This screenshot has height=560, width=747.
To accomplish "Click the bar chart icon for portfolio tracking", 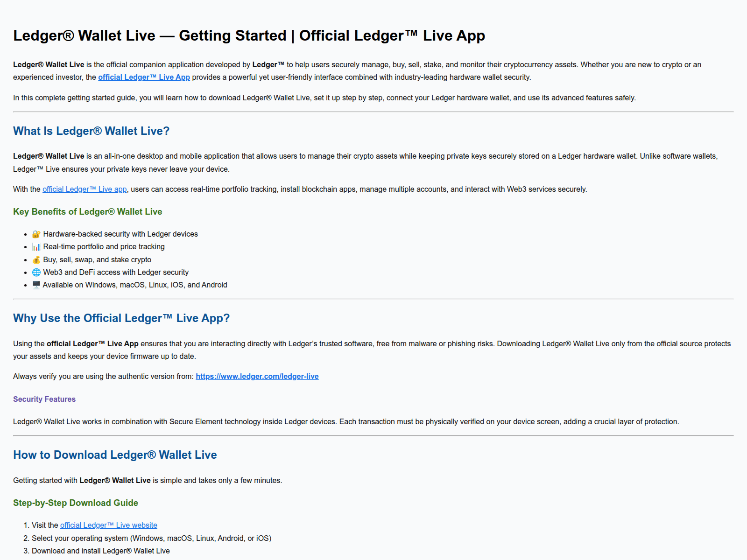I will [36, 246].
